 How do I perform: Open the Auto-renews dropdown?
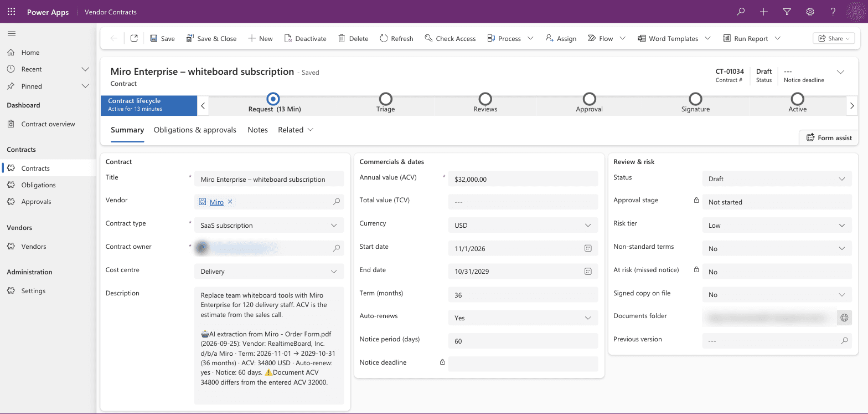click(523, 318)
